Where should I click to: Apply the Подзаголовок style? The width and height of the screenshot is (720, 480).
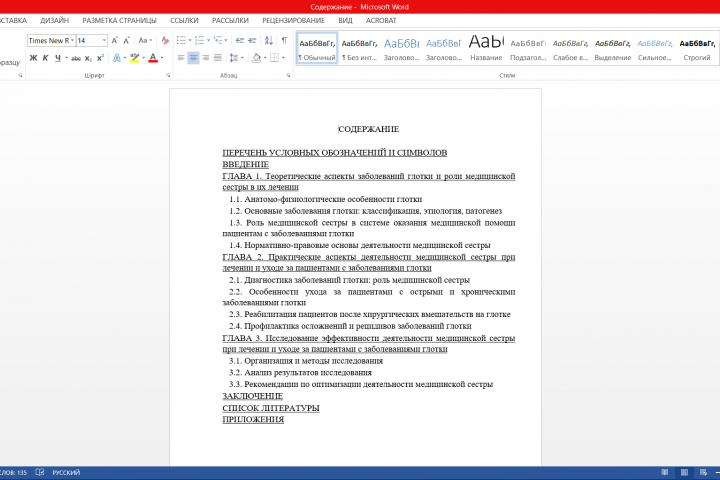pos(528,49)
